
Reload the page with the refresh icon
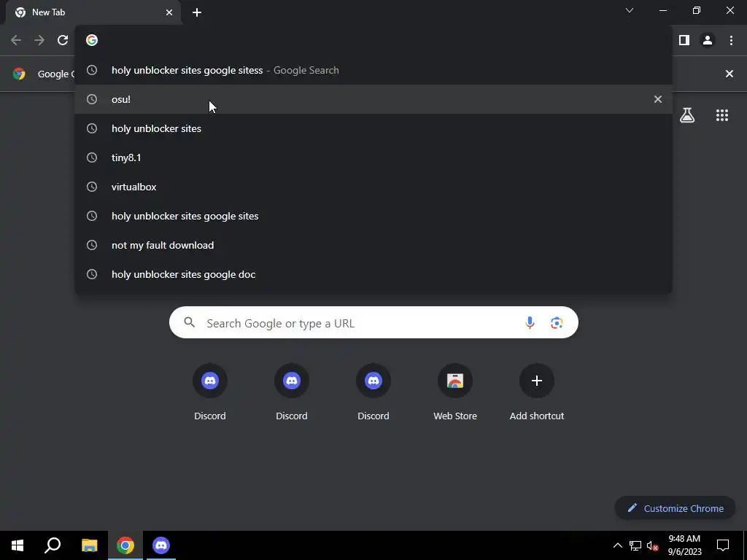tap(63, 41)
